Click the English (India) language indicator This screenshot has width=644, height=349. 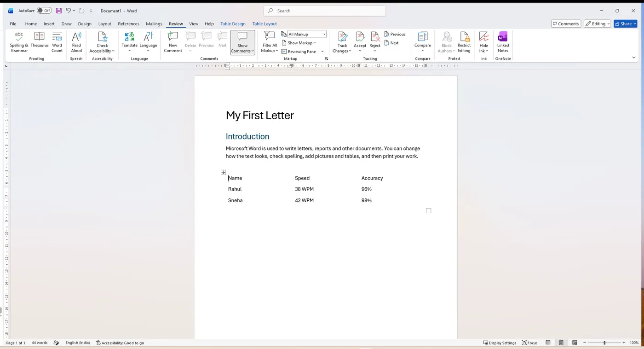pos(78,343)
